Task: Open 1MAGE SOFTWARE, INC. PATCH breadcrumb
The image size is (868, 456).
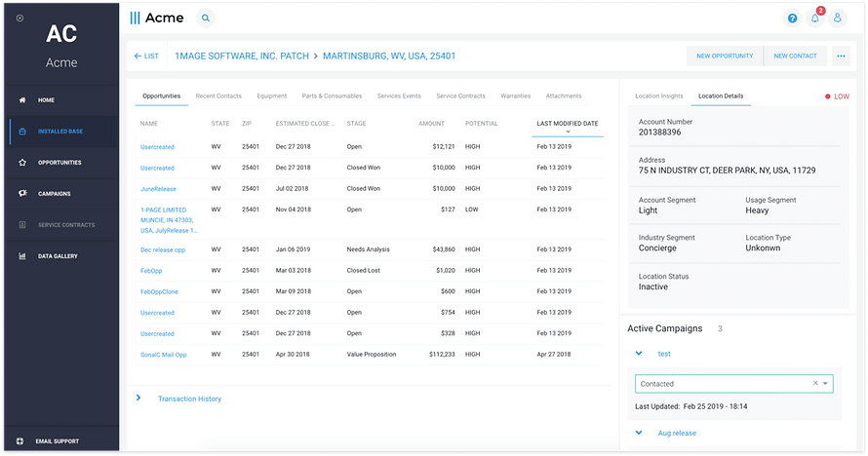Action: click(242, 56)
